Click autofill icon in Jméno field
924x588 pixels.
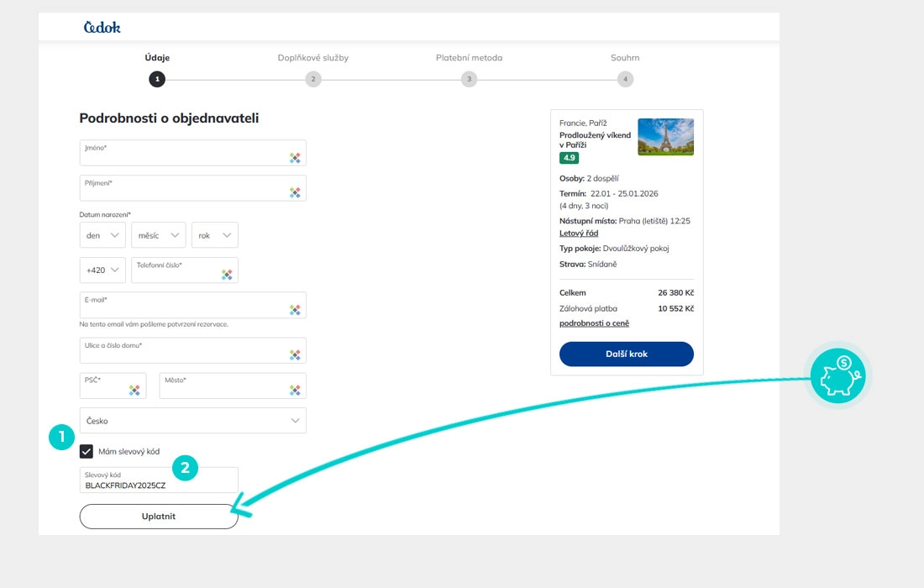[295, 158]
